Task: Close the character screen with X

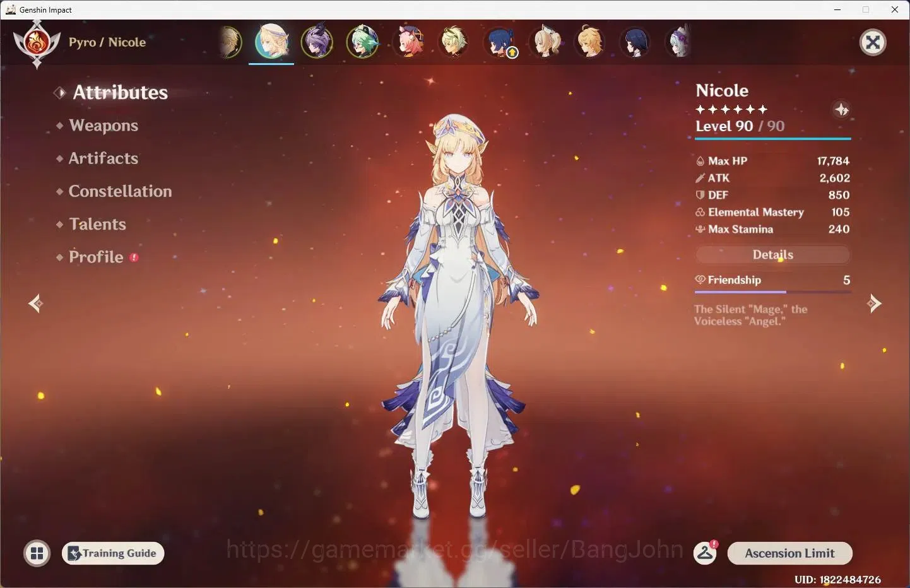Action: click(x=873, y=42)
